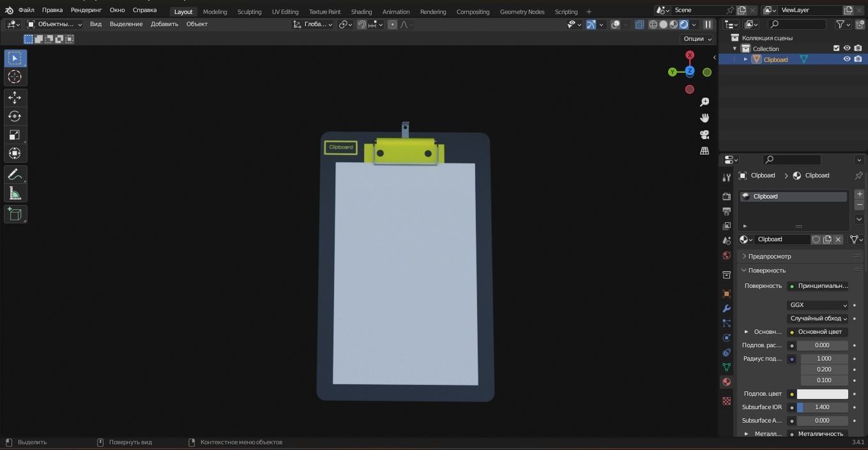Image resolution: width=868 pixels, height=450 pixels.
Task: Switch to the Shading workspace tab
Action: pyautogui.click(x=361, y=11)
